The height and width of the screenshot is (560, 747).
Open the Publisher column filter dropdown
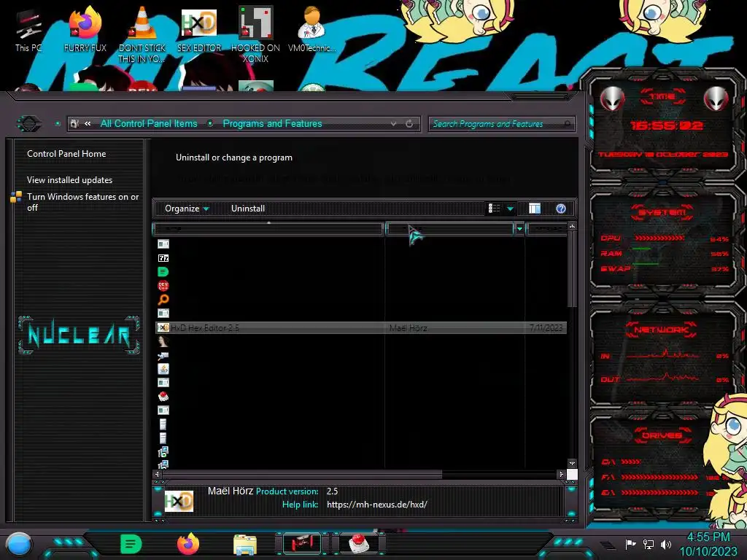519,229
